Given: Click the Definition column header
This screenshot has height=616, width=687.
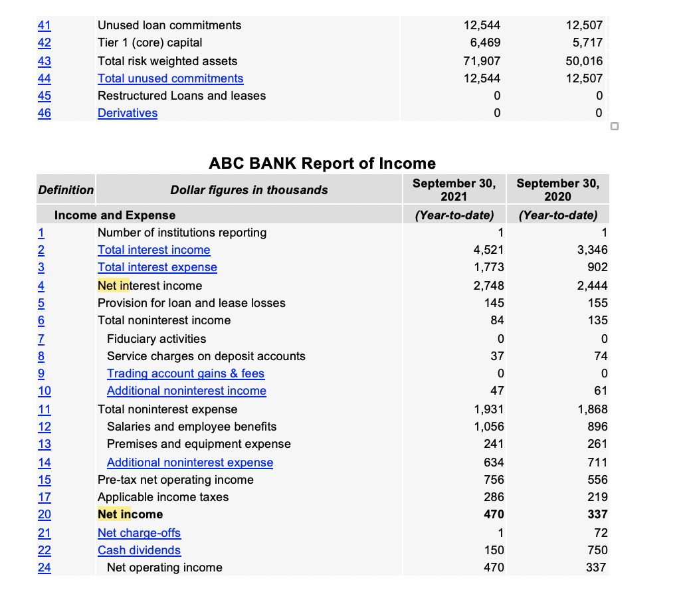Looking at the screenshot, I should tap(66, 189).
